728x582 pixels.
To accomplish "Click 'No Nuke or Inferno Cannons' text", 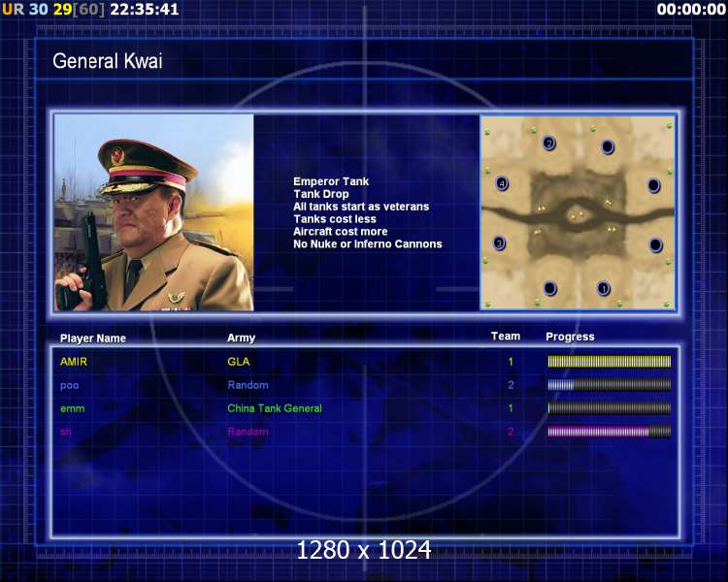I will coord(367,244).
